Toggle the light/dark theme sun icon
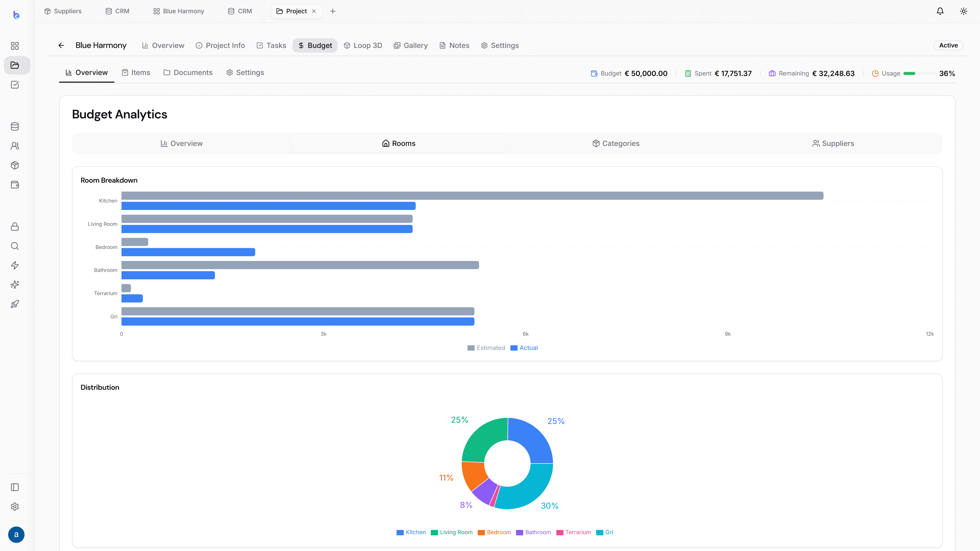This screenshot has height=551, width=980. pyautogui.click(x=964, y=11)
